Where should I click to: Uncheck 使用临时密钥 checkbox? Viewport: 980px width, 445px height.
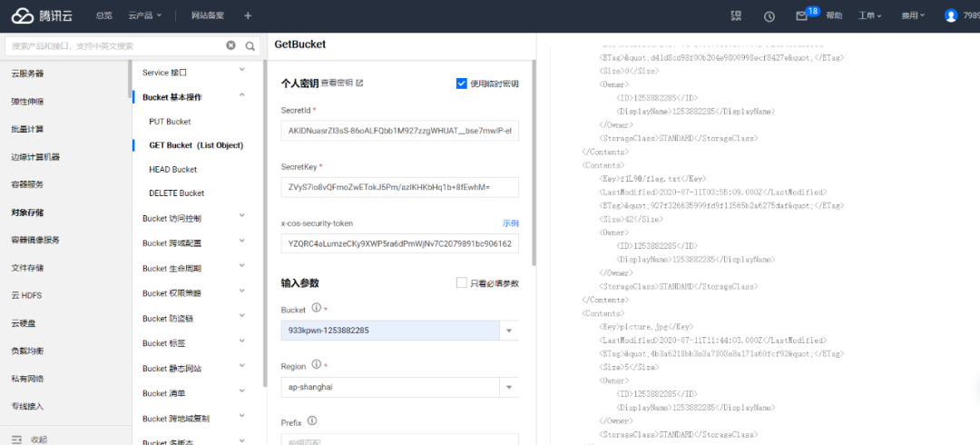point(462,84)
